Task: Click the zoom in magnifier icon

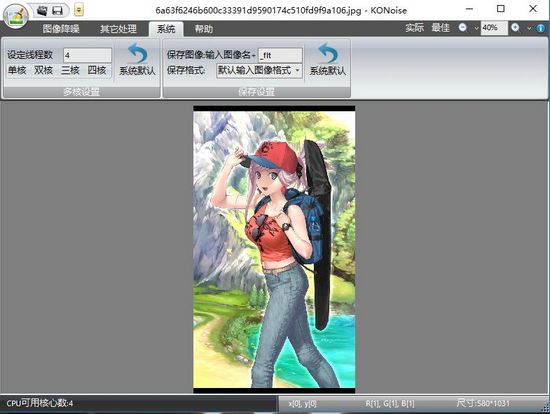Action: pos(515,28)
